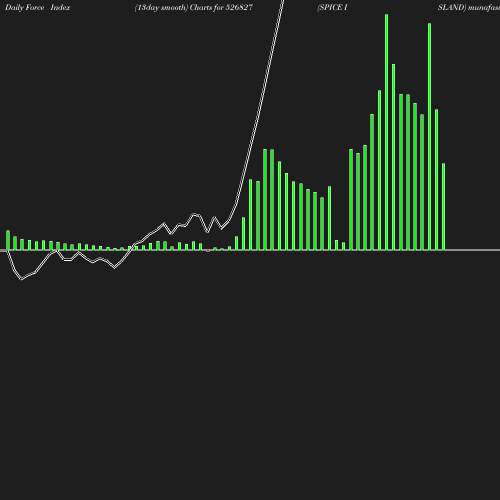The width and height of the screenshot is (500, 500).
Task: Click the 'SLAND) munafa' text
Action: [x=469, y=8]
